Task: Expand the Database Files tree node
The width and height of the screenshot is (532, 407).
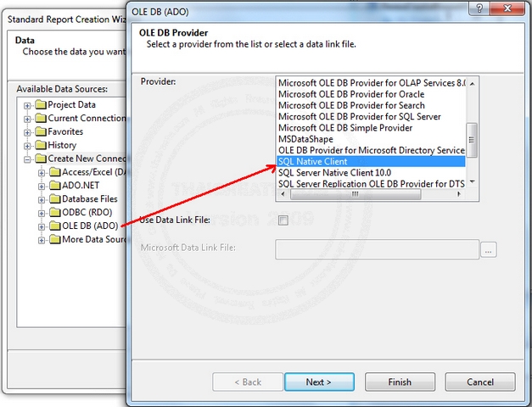Action: pos(42,200)
